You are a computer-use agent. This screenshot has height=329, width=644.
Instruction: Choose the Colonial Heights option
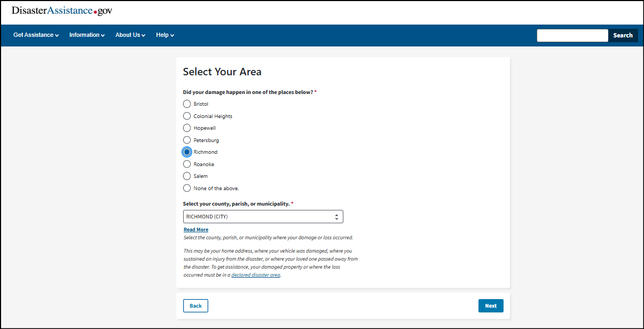[x=187, y=116]
